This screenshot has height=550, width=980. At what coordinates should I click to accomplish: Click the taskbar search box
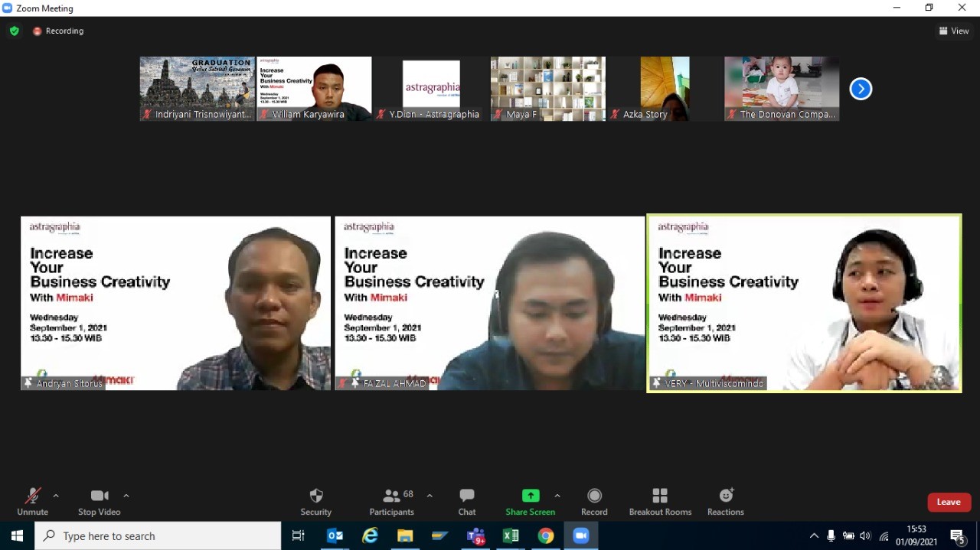158,535
